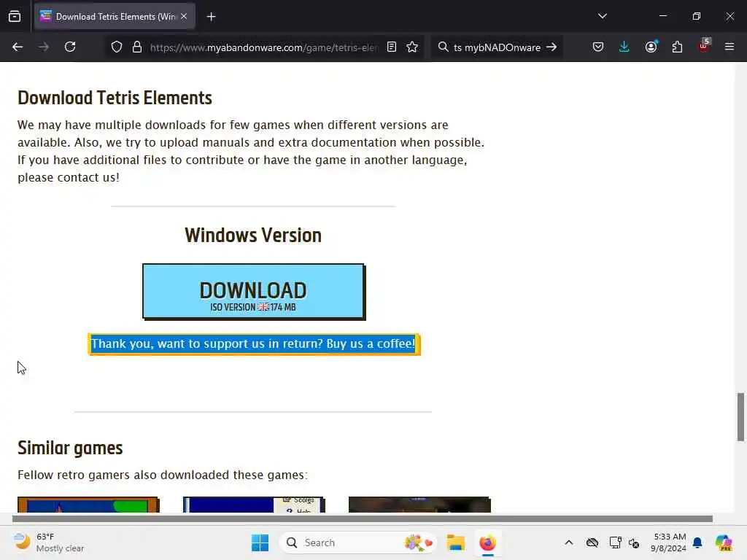
Task: Open the Downloads panel
Action: coord(624,47)
